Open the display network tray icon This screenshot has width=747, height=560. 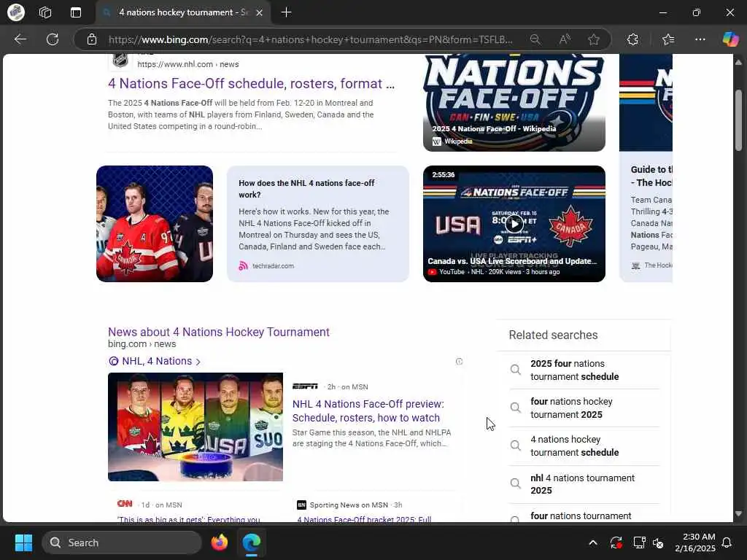point(639,542)
